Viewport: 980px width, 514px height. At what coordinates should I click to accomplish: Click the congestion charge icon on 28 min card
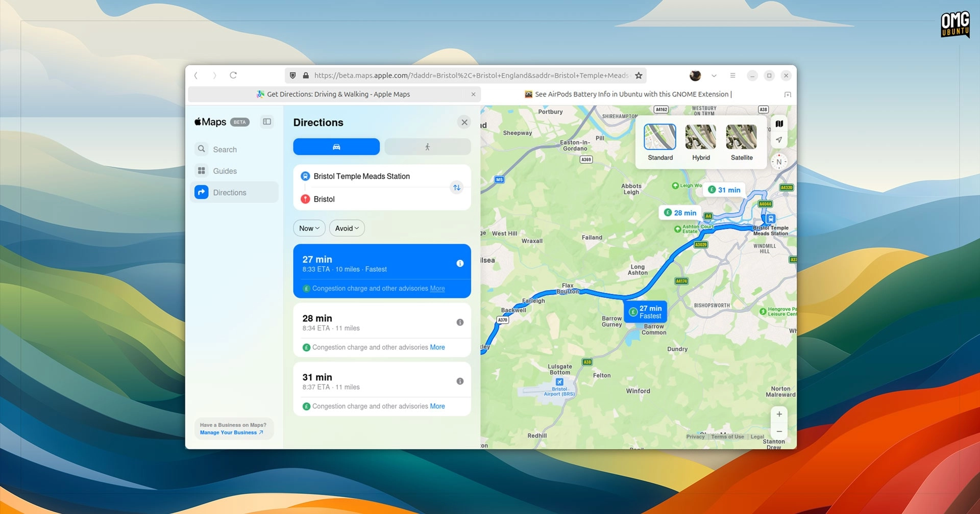(x=306, y=347)
